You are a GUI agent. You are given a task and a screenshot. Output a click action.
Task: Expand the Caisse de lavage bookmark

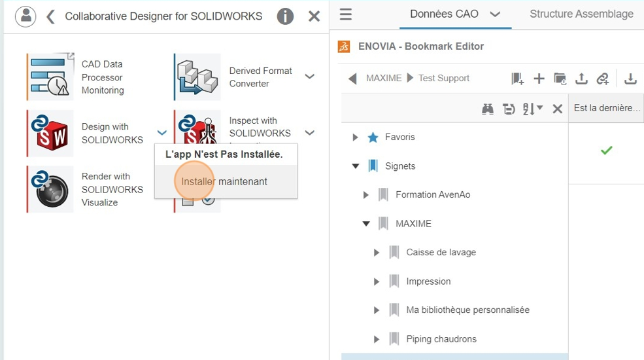pyautogui.click(x=377, y=253)
